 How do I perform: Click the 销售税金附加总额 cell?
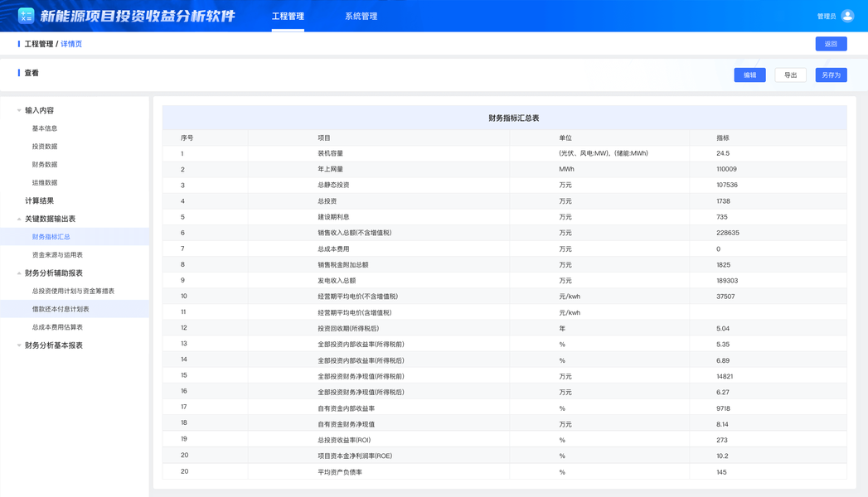tap(343, 265)
